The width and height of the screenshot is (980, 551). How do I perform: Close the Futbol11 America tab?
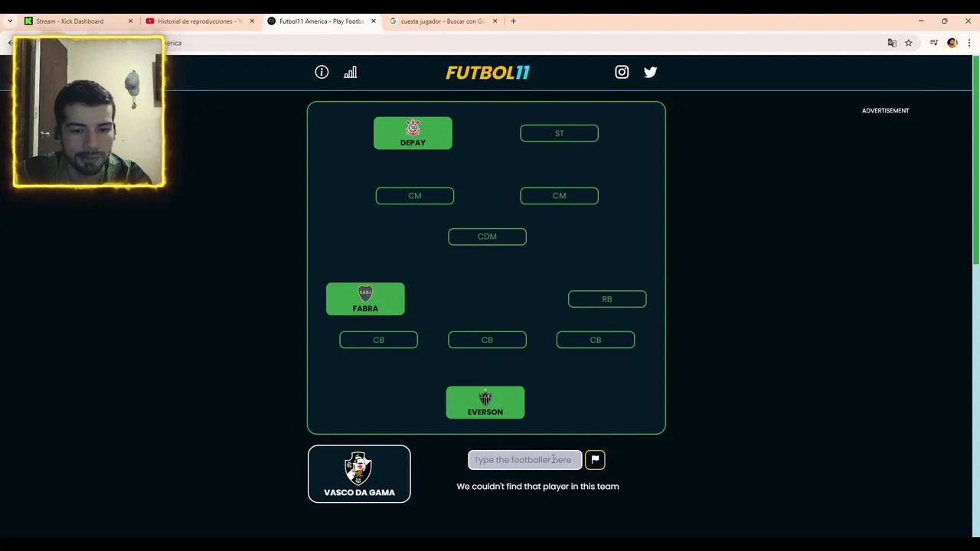tap(374, 21)
